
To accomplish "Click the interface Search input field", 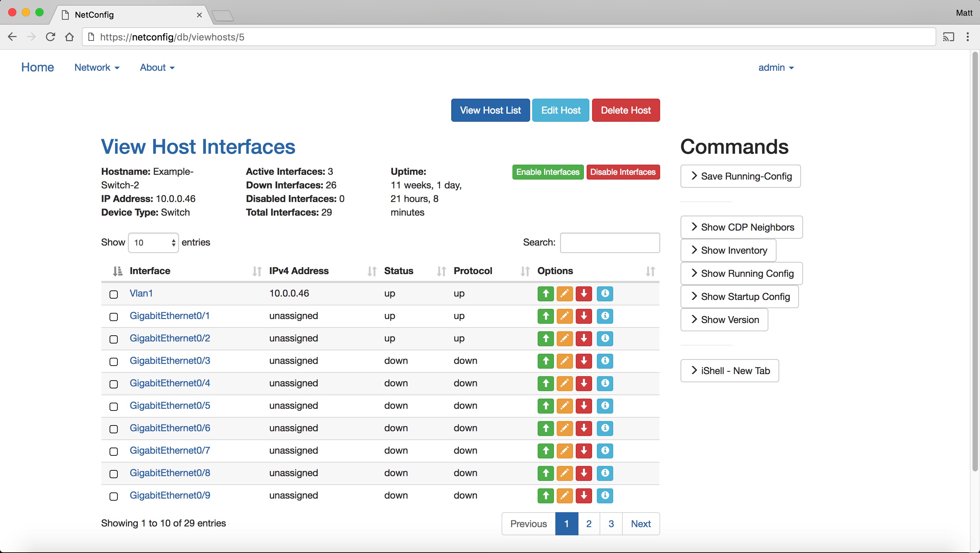I will [x=610, y=242].
